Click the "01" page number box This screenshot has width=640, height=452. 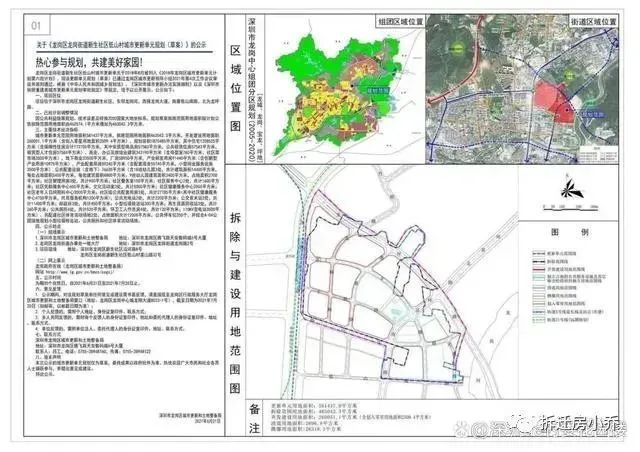(37, 25)
